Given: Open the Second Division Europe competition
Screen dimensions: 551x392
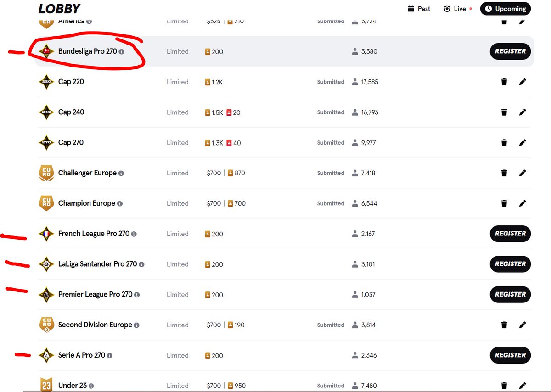Looking at the screenshot, I should pyautogui.click(x=95, y=325).
